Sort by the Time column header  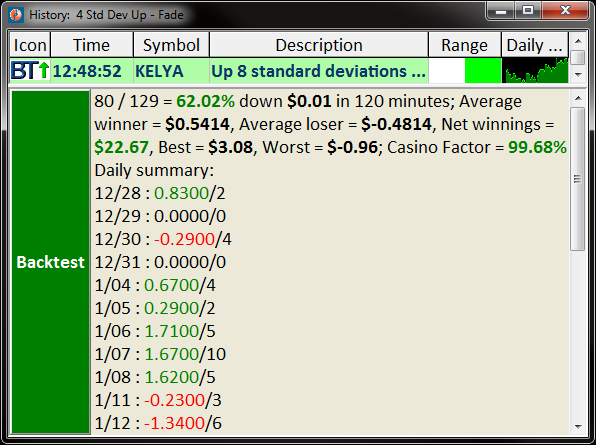click(x=92, y=45)
